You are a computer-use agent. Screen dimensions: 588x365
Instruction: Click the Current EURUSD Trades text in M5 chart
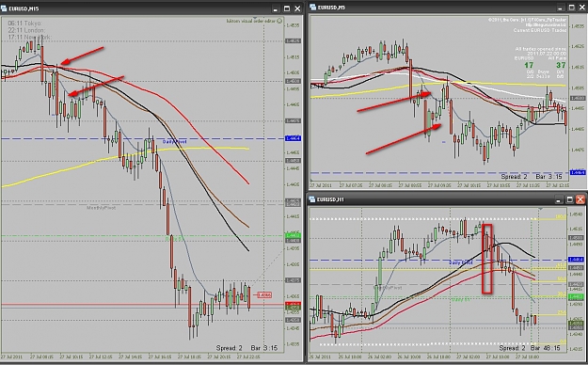(540, 30)
